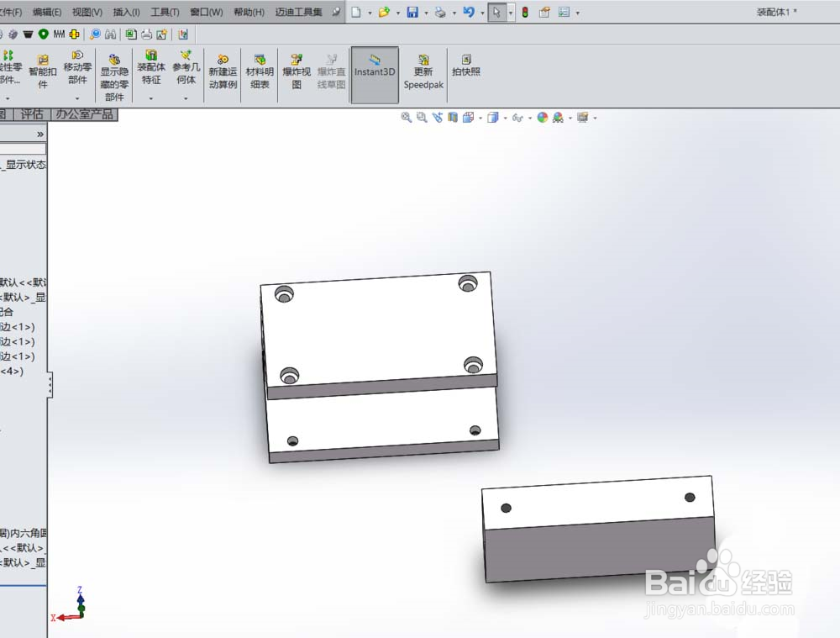Click the blue magnifier search icon in second toolbar
Screen dimensions: 840x638
tap(95, 34)
